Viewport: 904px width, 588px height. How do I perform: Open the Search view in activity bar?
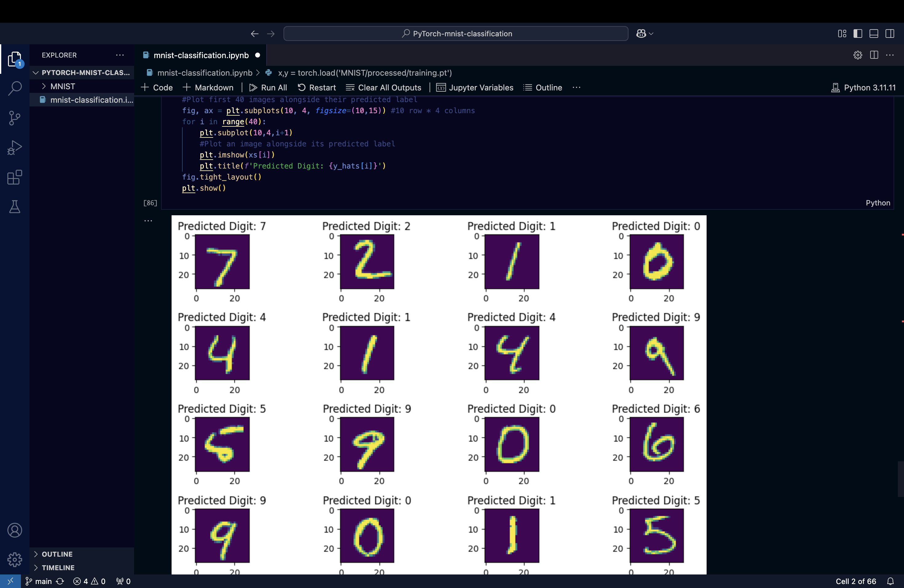point(14,88)
